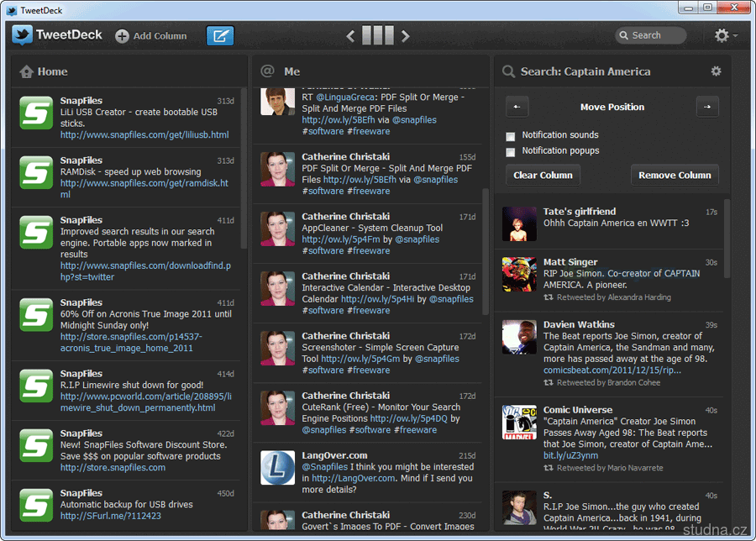This screenshot has width=756, height=541.
Task: Open http://ow.ly/5p4Gm Screenshoter link
Action: (360, 359)
